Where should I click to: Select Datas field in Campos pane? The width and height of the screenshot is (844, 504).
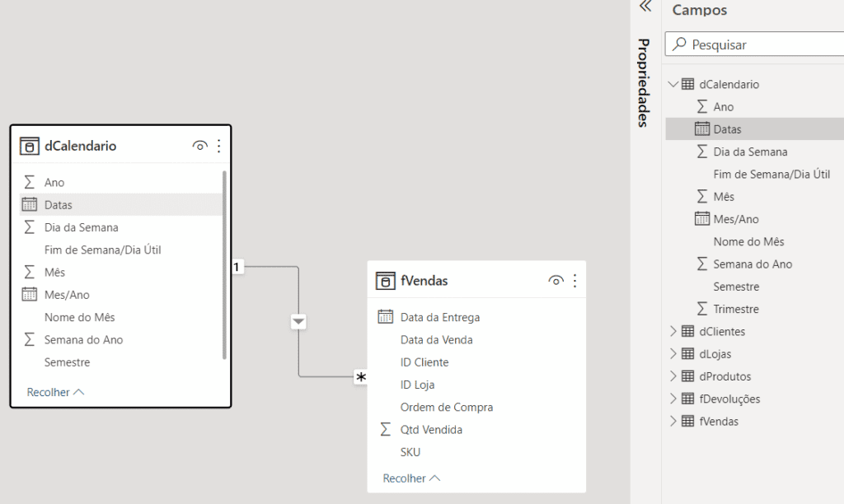pos(755,129)
